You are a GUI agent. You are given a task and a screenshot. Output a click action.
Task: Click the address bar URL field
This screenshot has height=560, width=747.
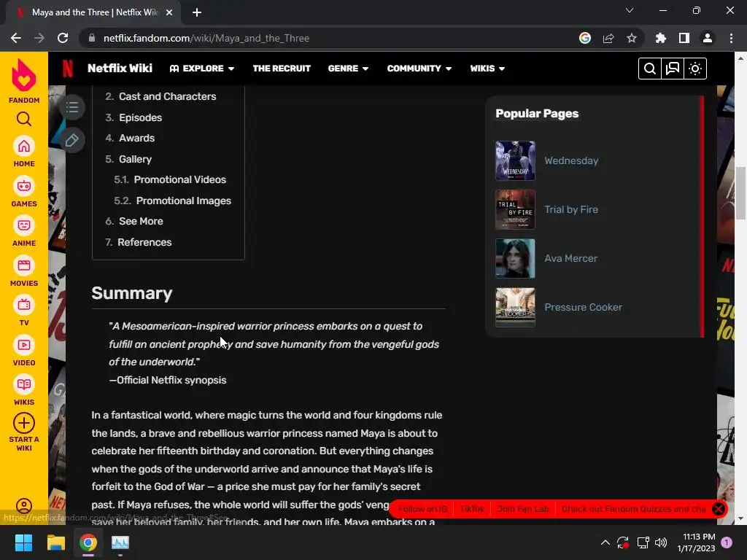329,38
